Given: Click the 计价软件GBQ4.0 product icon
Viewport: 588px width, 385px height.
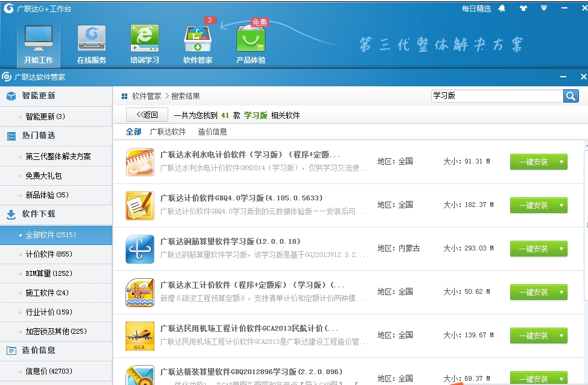Looking at the screenshot, I should pyautogui.click(x=140, y=206).
